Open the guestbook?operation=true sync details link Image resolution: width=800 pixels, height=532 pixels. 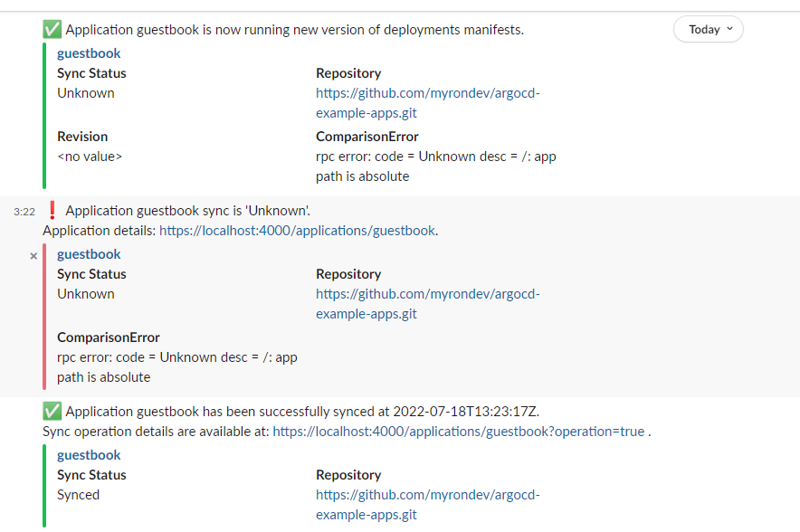459,432
